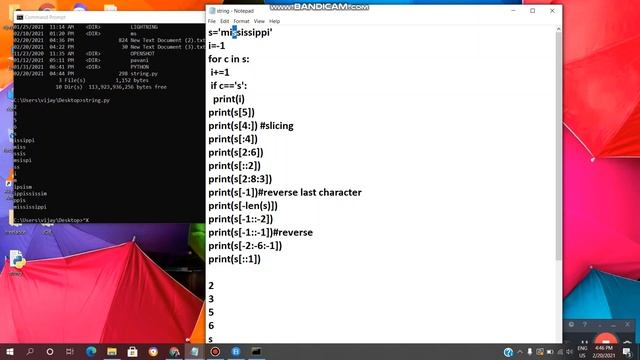Minimize the Notepad window
Viewport: 640px width, 360px height.
click(513, 11)
